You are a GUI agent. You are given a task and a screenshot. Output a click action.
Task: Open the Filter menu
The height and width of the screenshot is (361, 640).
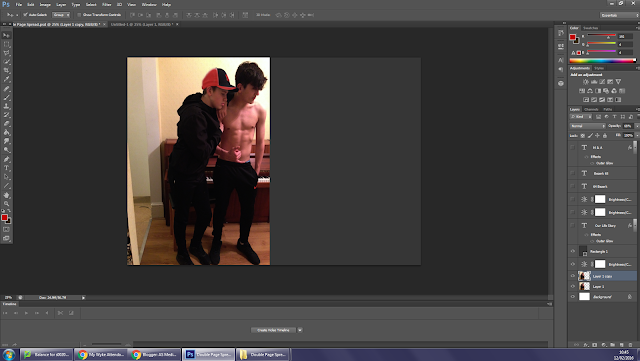click(x=107, y=4)
